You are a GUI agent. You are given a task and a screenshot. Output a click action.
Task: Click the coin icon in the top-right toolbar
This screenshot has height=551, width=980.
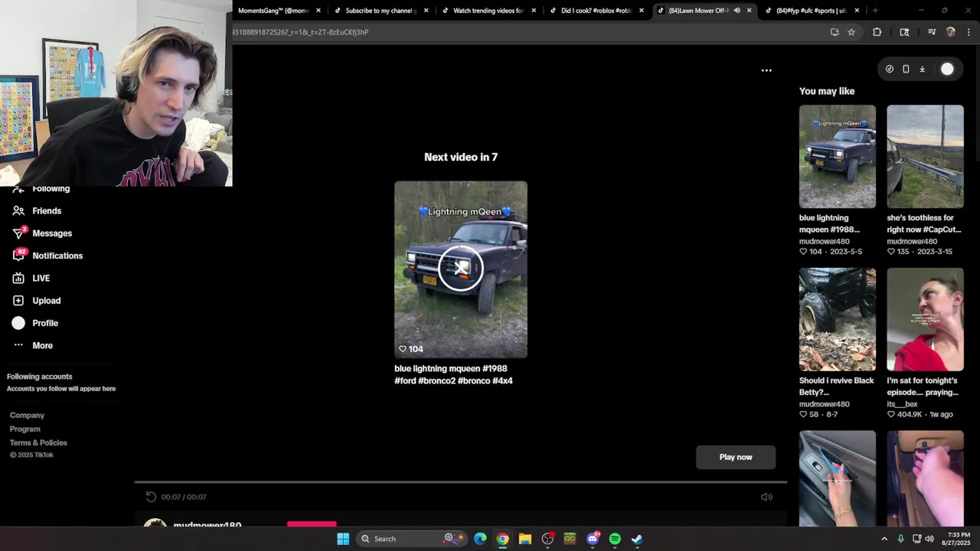coord(889,69)
